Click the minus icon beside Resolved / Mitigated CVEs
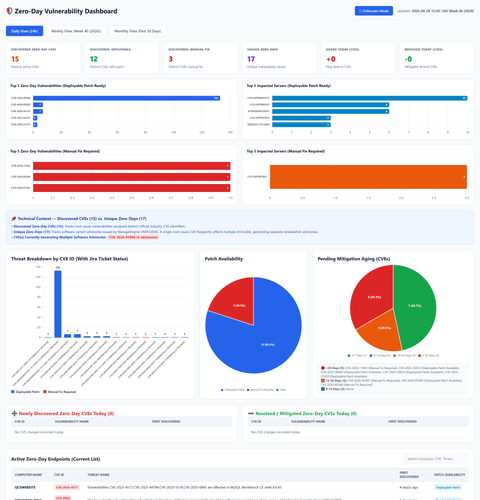 coord(251,413)
